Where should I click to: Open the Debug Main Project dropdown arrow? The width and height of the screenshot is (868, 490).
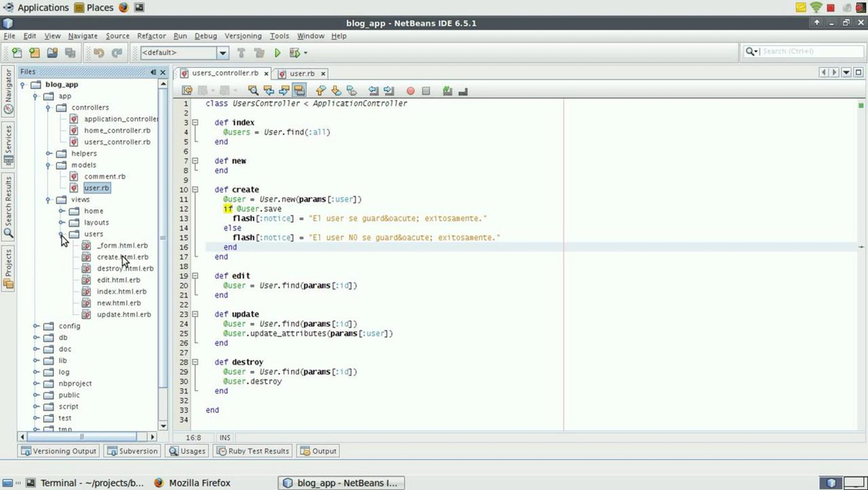(x=306, y=53)
